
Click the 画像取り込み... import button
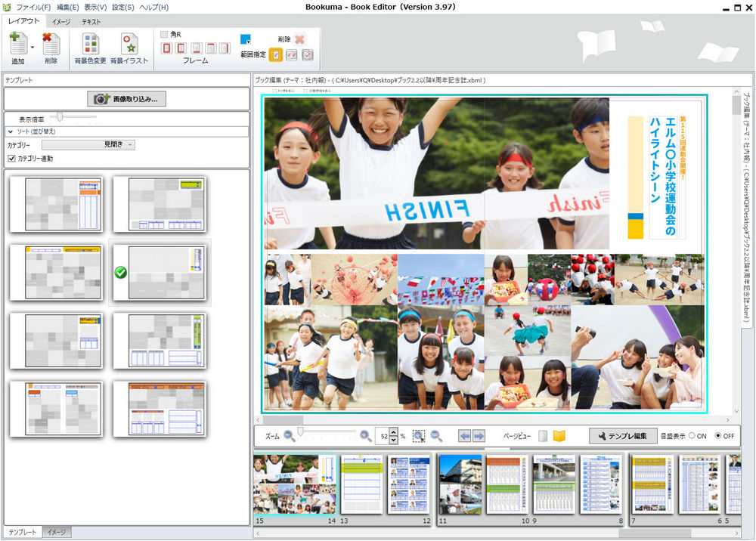point(126,99)
